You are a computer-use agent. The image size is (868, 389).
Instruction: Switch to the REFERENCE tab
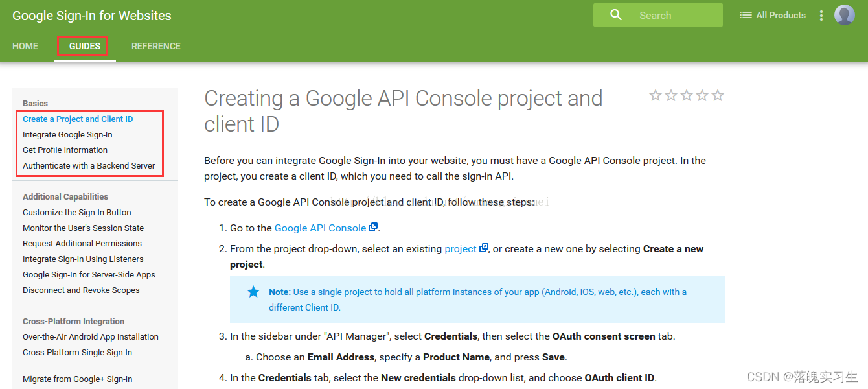[x=156, y=46]
